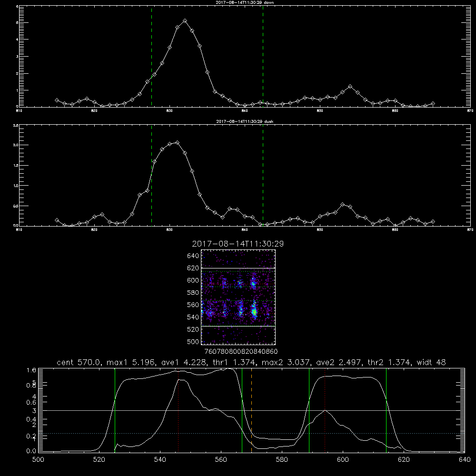This screenshot has width=476, height=476.
Task: Click x-axis label 540 of the bottom plot
Action: (160, 460)
